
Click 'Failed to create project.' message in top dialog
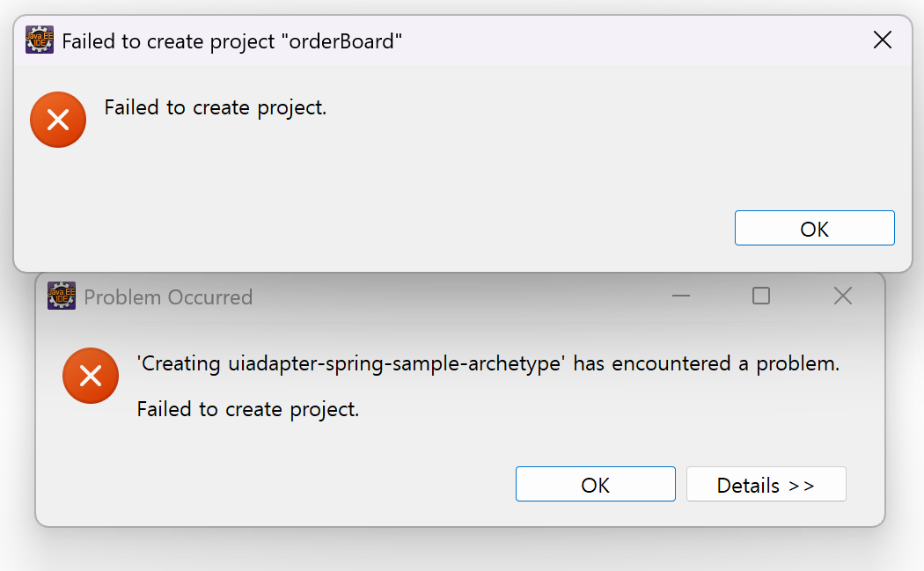click(216, 108)
